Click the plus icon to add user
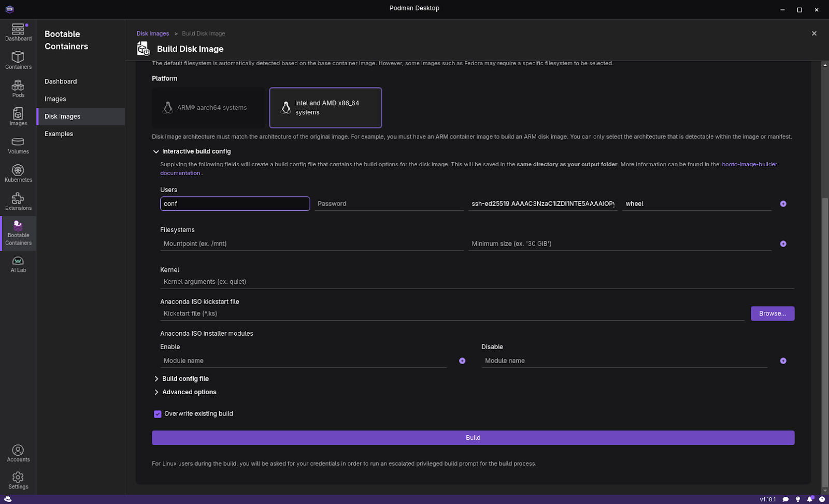Screen dimensions: 829x504 click(x=783, y=204)
